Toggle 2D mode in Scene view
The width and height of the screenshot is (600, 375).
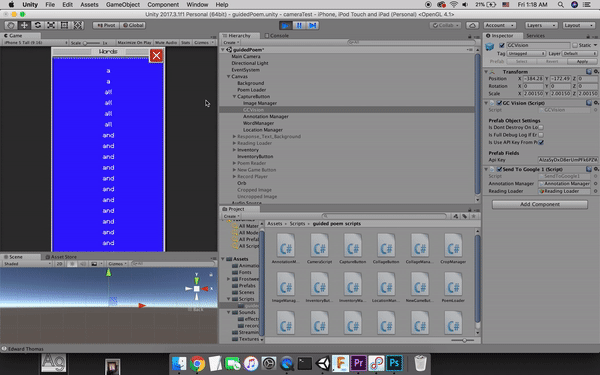point(59,264)
